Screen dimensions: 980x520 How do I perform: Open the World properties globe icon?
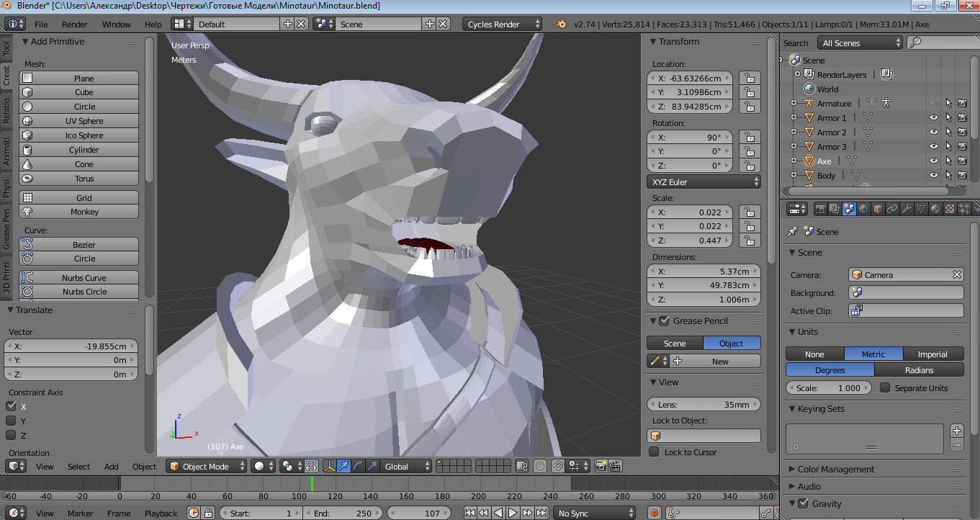coord(863,208)
